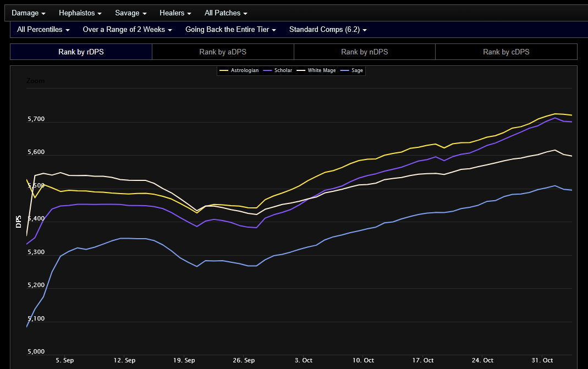Click the 3. Oct x-axis label

[304, 360]
